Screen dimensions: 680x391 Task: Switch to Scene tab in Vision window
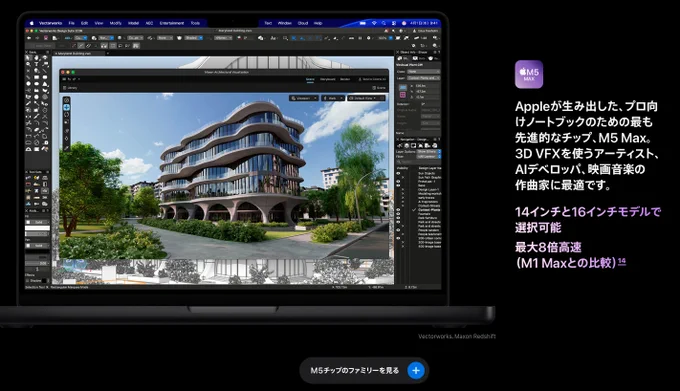310,79
